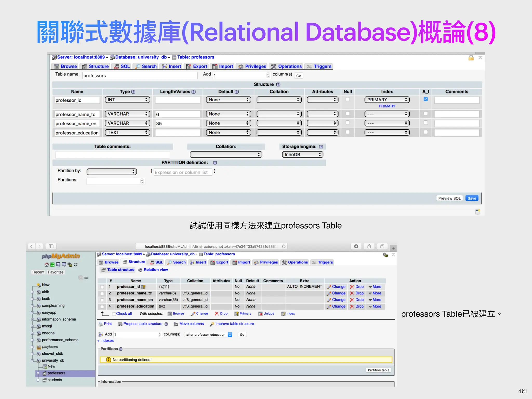Select row checkbox for professor_name_tc column

click(x=102, y=293)
